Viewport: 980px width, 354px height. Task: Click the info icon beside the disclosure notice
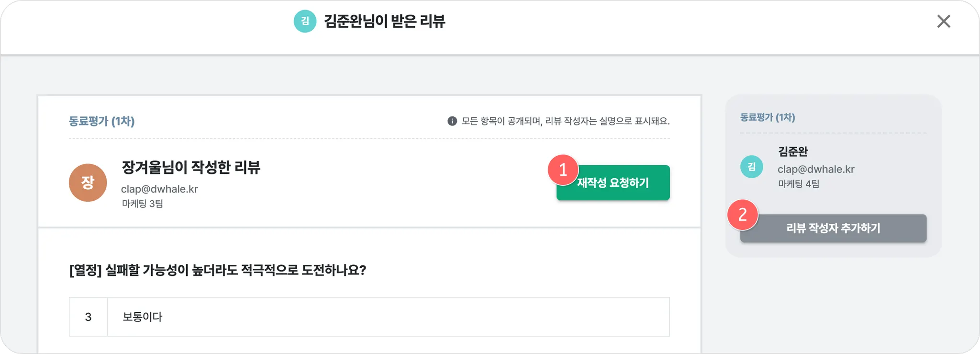coord(452,121)
